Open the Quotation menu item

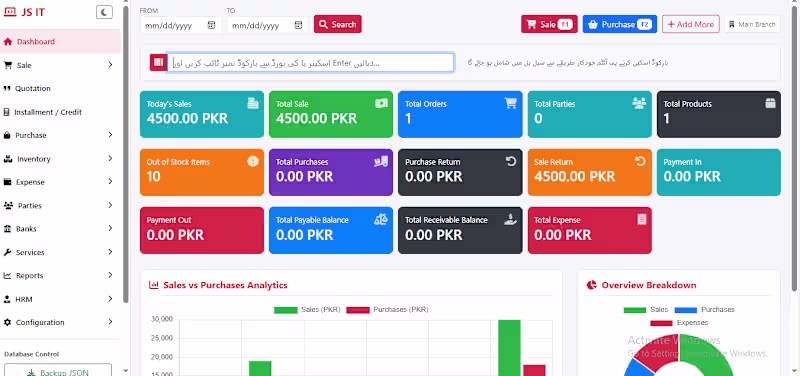click(33, 89)
